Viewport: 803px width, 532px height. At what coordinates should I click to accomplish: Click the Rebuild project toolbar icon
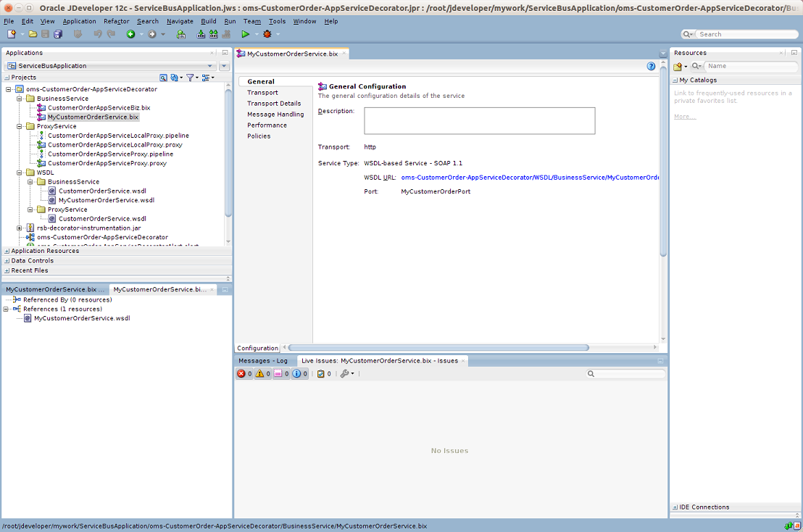[214, 34]
